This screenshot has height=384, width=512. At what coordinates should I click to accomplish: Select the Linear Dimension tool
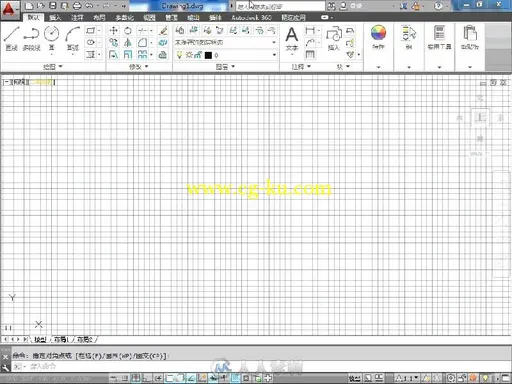tap(310, 30)
